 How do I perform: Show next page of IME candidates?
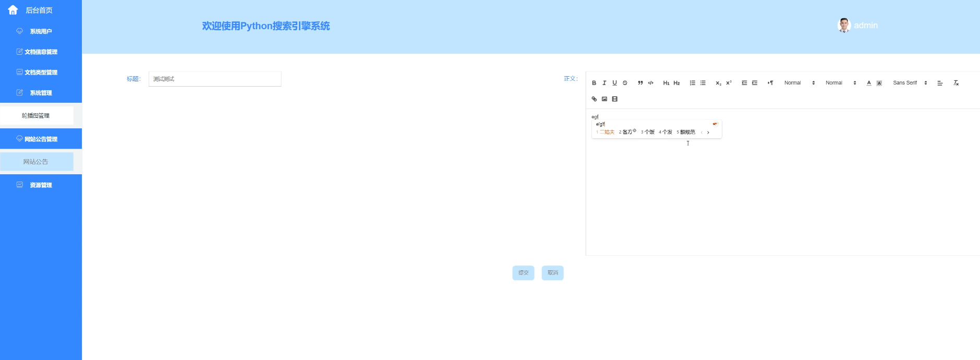point(708,133)
